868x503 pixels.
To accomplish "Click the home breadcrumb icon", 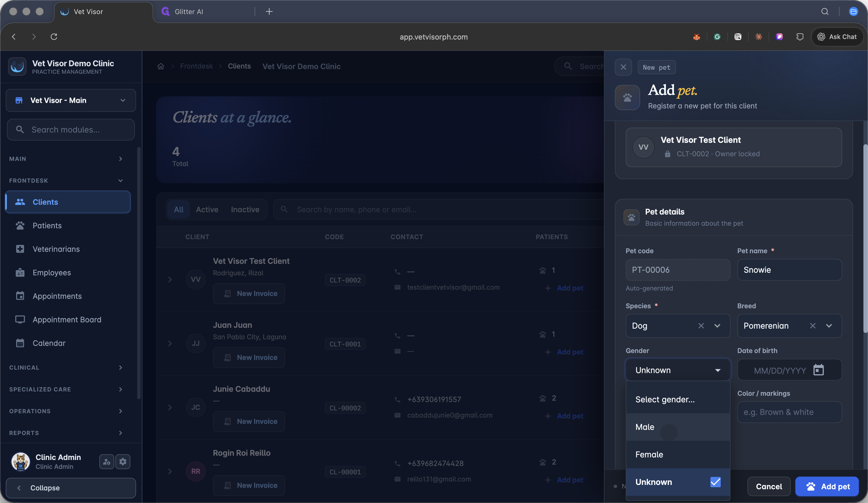I will (160, 66).
